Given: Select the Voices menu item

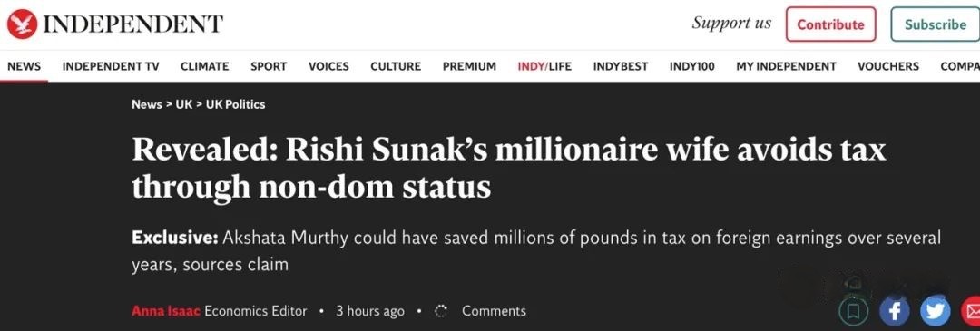Looking at the screenshot, I should 328,66.
